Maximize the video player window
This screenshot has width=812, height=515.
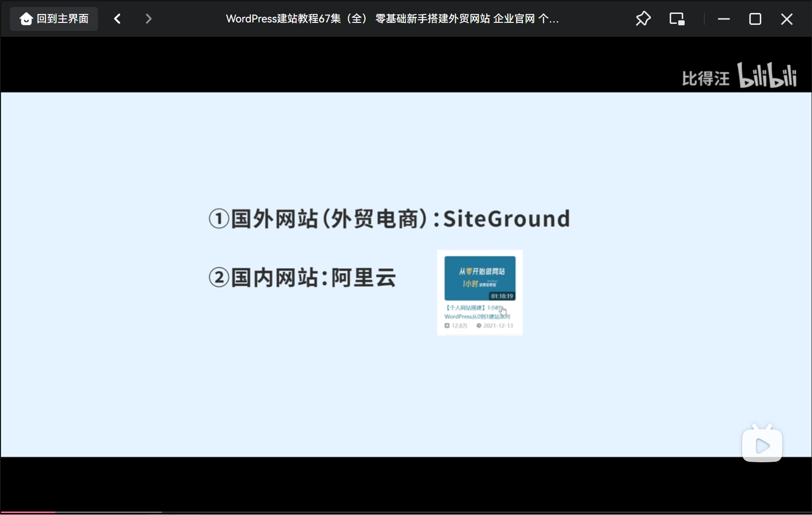(x=755, y=19)
